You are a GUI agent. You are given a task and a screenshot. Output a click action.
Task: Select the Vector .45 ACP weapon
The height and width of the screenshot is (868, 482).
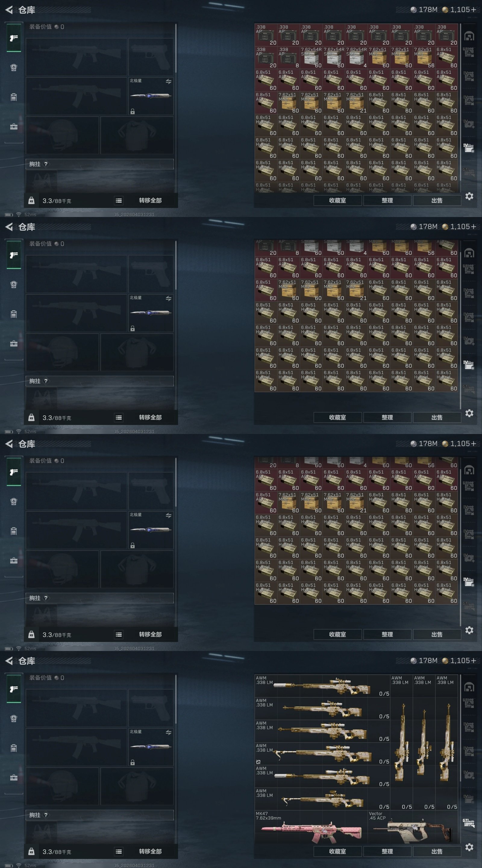(x=413, y=827)
